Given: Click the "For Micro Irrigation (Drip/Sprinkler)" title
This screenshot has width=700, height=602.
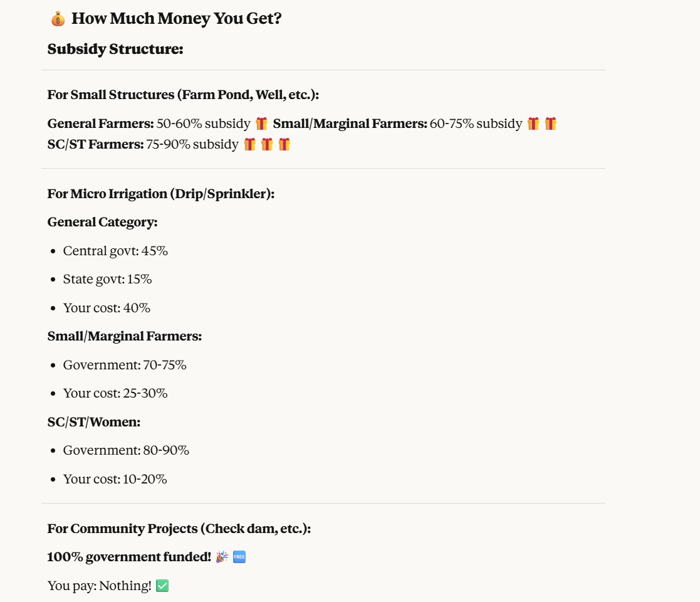Looking at the screenshot, I should click(161, 194).
